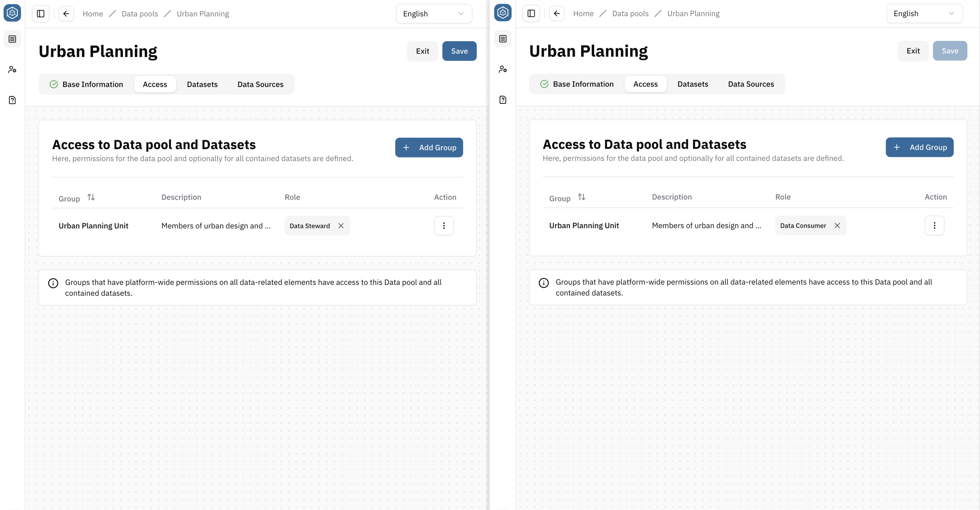Open English language dropdown in right window

pyautogui.click(x=925, y=13)
